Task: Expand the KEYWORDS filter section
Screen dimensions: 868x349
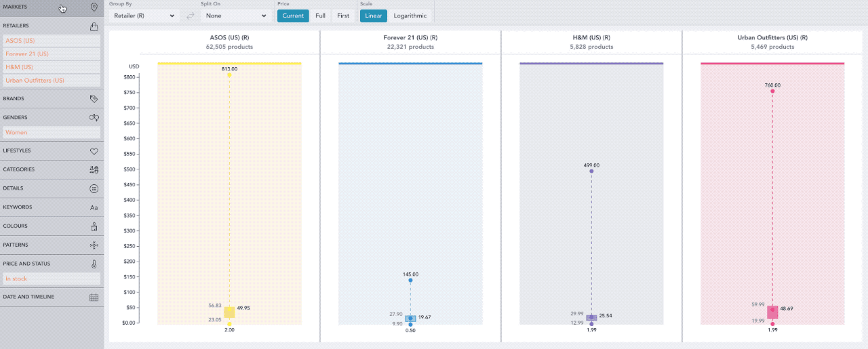Action: (x=52, y=207)
